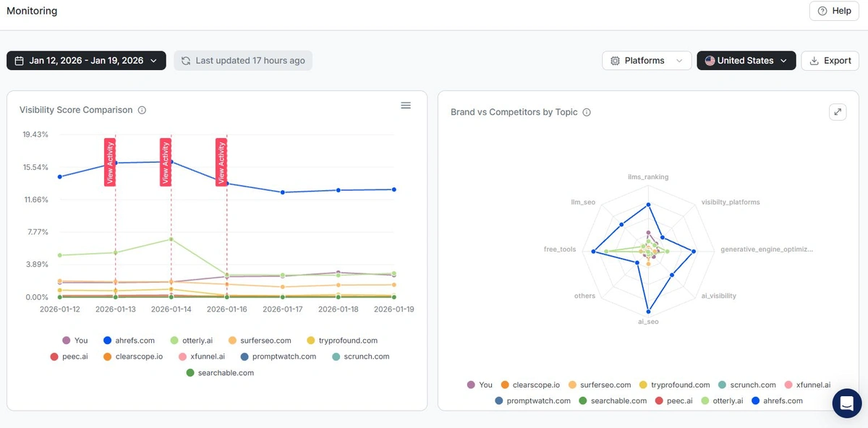868x428 pixels.
Task: Click the Export button
Action: (x=830, y=61)
